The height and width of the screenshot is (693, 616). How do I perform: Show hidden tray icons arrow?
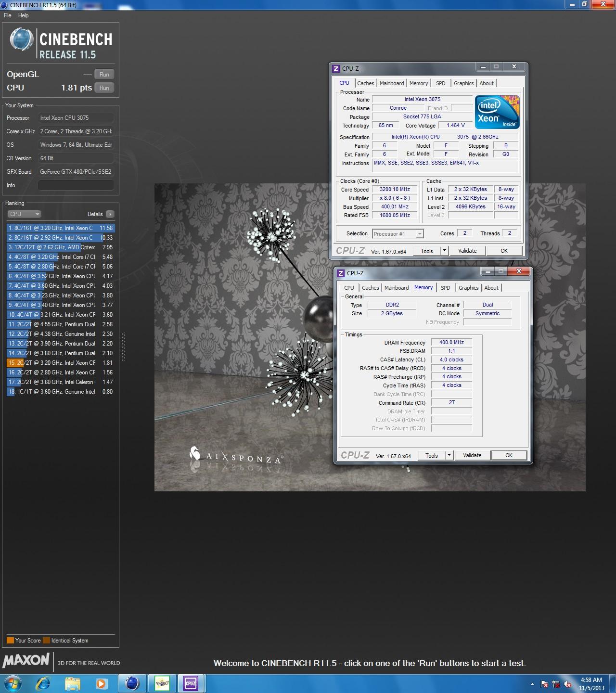(x=532, y=684)
